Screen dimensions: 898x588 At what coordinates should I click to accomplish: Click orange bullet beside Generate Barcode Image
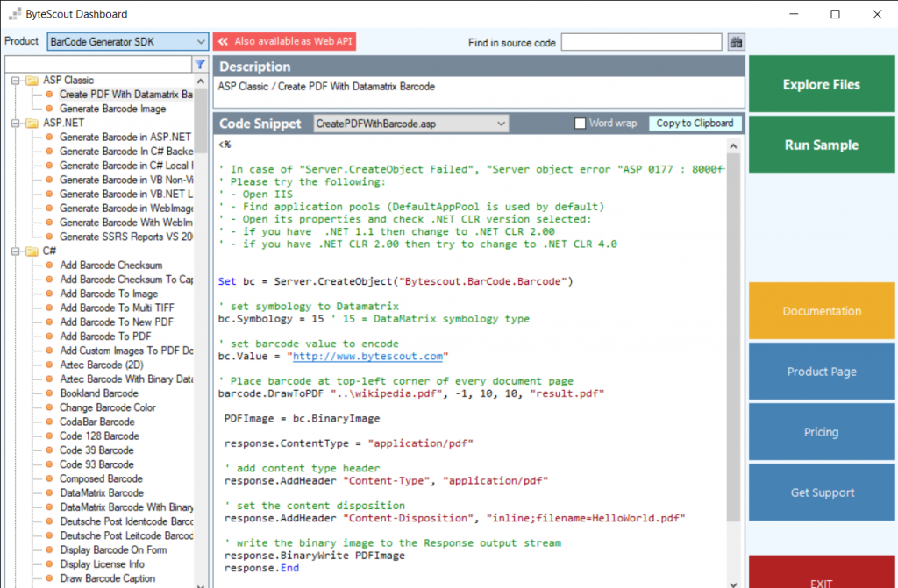49,109
